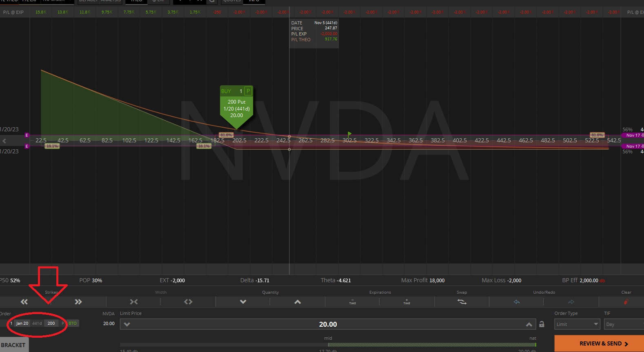The height and width of the screenshot is (352, 644).
Task: Redo the order change
Action: [571, 302]
